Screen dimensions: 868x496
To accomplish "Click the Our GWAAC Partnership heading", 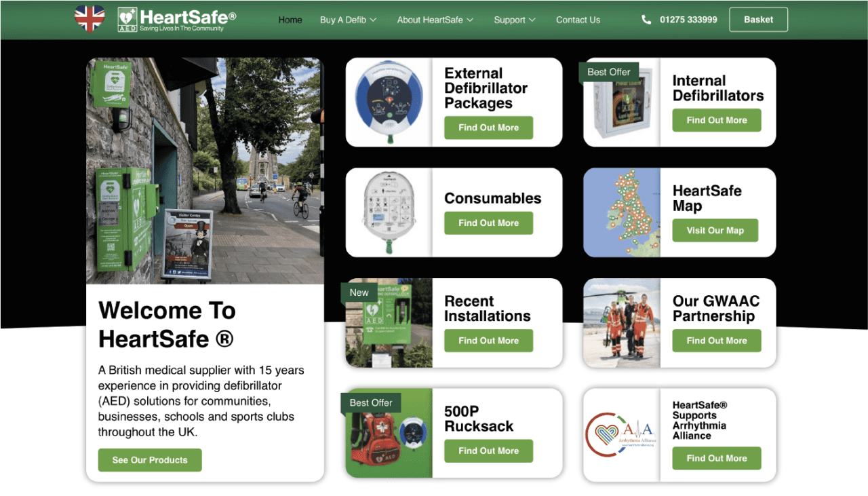I will point(716,309).
